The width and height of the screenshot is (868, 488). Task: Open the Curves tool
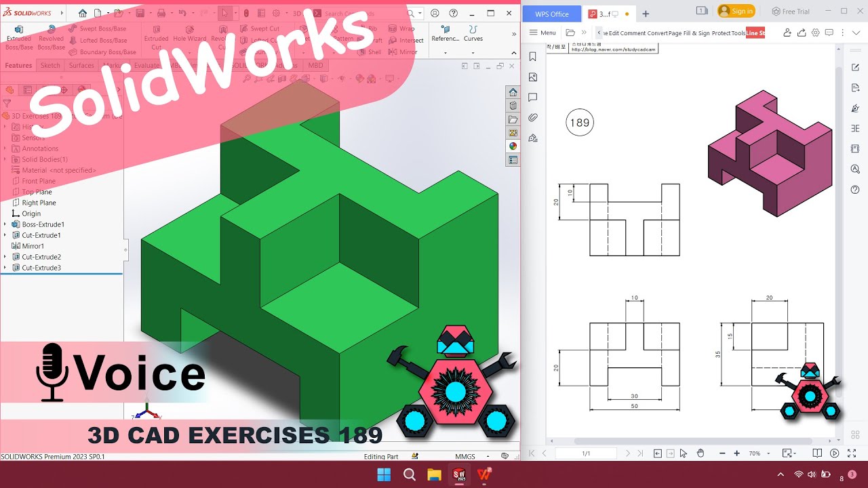point(473,34)
